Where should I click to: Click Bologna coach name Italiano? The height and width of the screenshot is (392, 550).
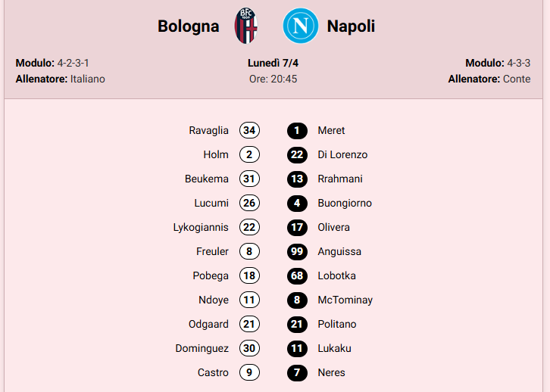pyautogui.click(x=88, y=79)
